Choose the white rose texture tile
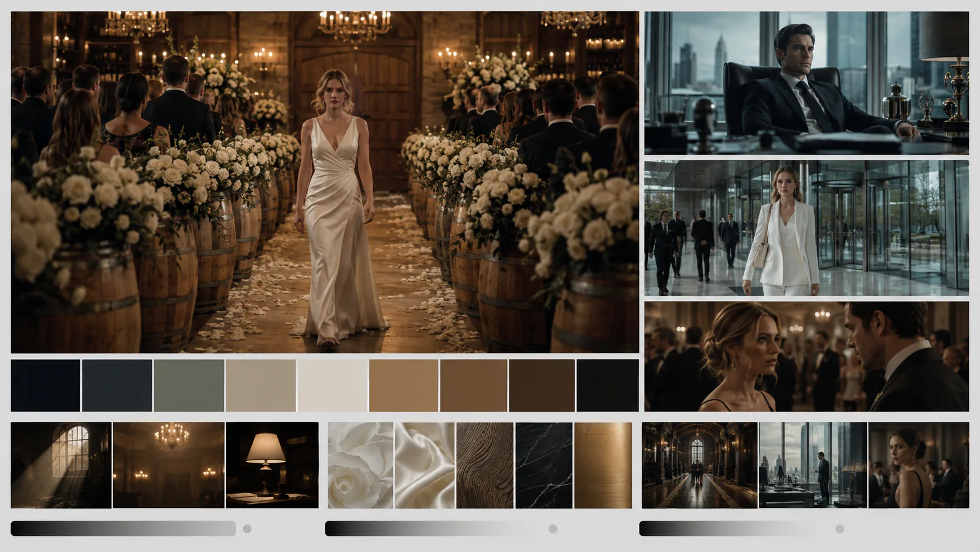 pyautogui.click(x=360, y=465)
